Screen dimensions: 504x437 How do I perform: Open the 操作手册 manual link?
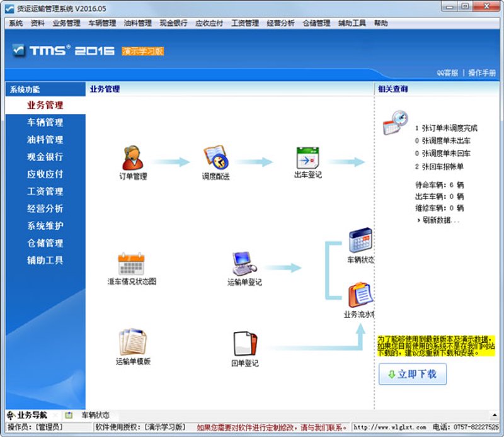tap(482, 73)
